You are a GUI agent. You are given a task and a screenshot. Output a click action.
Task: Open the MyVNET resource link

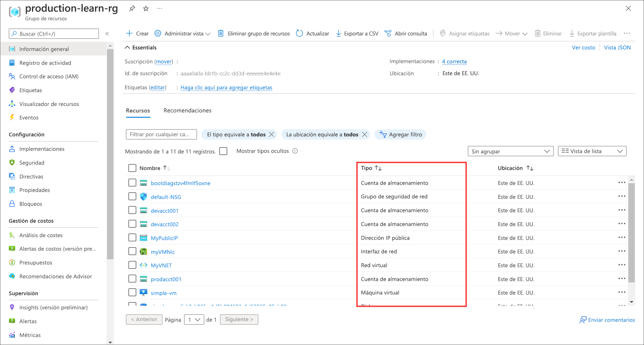(161, 265)
